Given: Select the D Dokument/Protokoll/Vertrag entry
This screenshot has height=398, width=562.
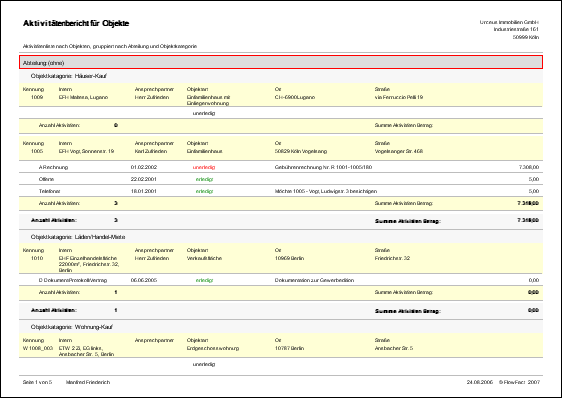Looking at the screenshot, I should pyautogui.click(x=73, y=280).
